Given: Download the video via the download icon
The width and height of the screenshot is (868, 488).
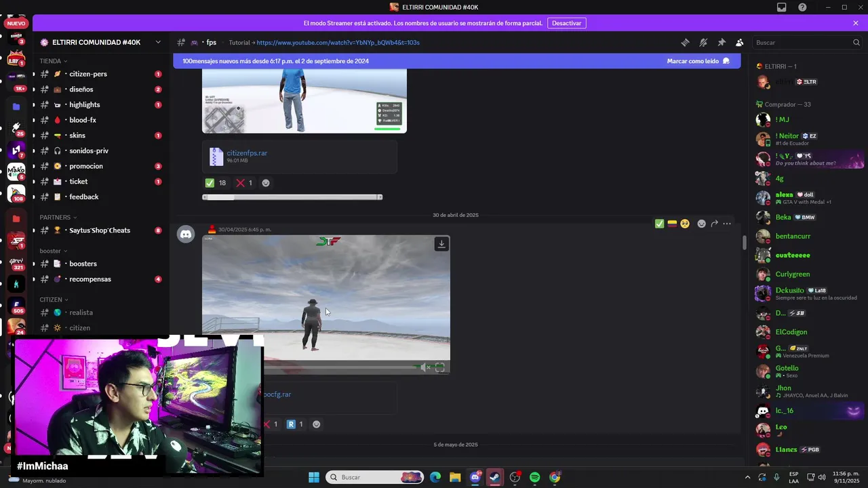Looking at the screenshot, I should (x=441, y=244).
